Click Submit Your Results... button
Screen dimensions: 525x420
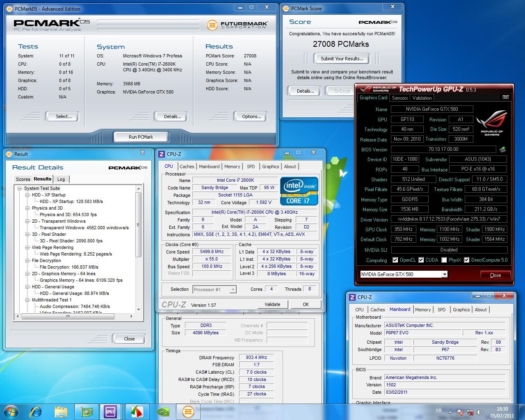click(x=342, y=59)
